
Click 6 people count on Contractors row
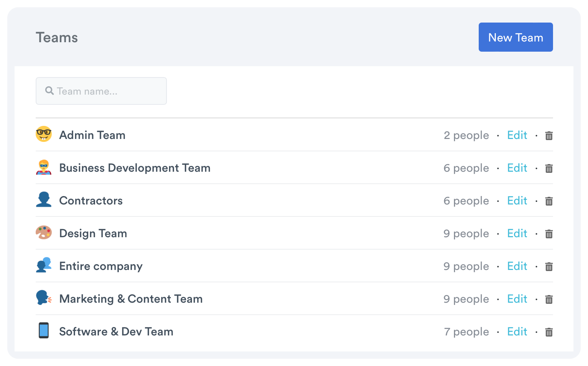click(466, 201)
